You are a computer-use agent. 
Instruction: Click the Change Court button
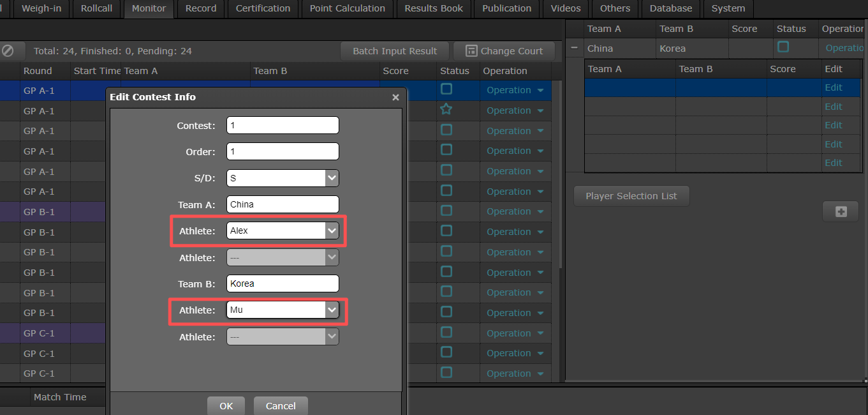click(x=504, y=51)
